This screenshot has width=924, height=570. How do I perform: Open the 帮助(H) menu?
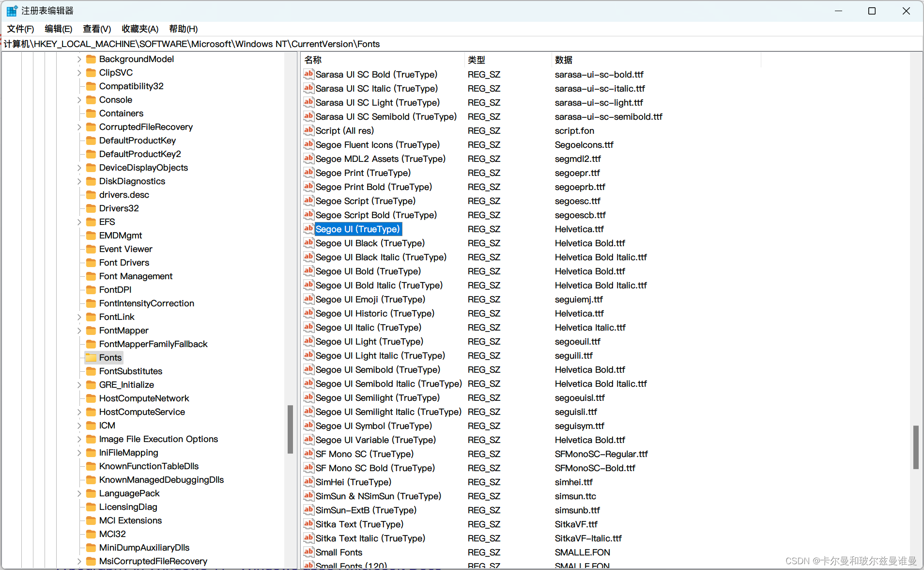point(183,29)
